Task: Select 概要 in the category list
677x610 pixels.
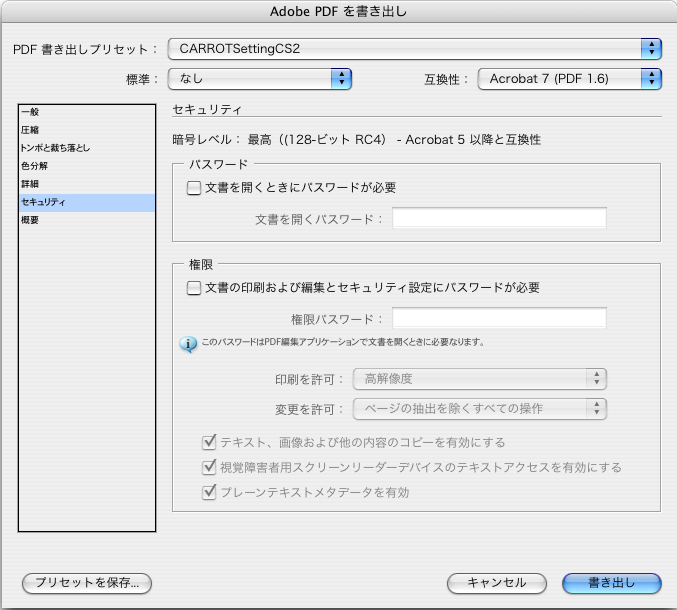Action: 87,220
